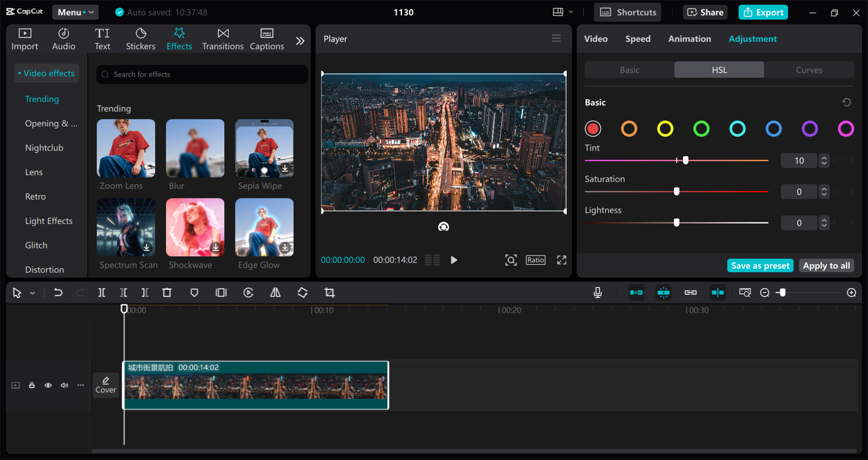Open the Audio panel
This screenshot has width=868, height=460.
click(x=64, y=39)
